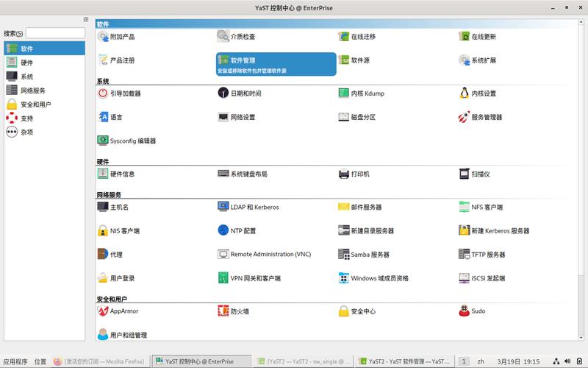Screen dimensions: 588x368
Task: Open 网络设置 network settings
Action: (x=236, y=117)
